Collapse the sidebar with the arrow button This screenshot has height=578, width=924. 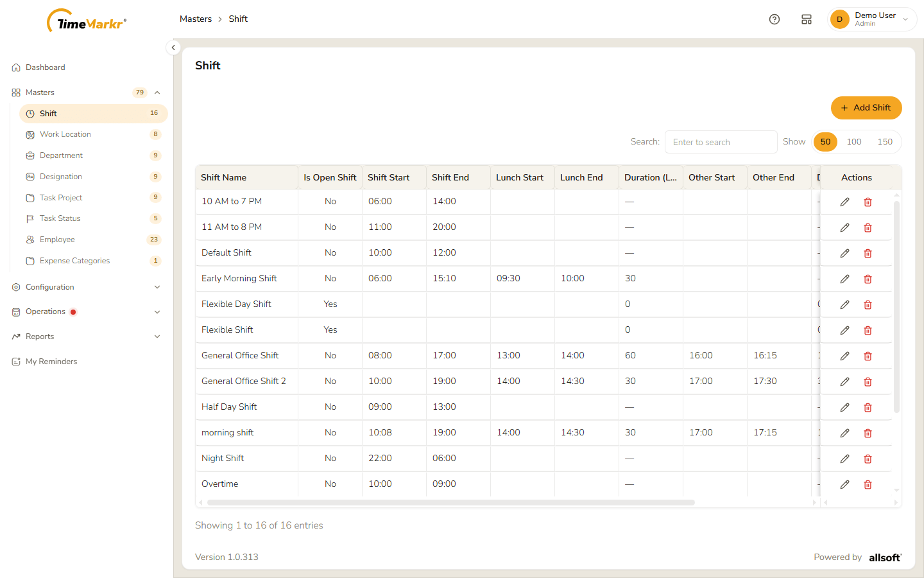click(173, 48)
